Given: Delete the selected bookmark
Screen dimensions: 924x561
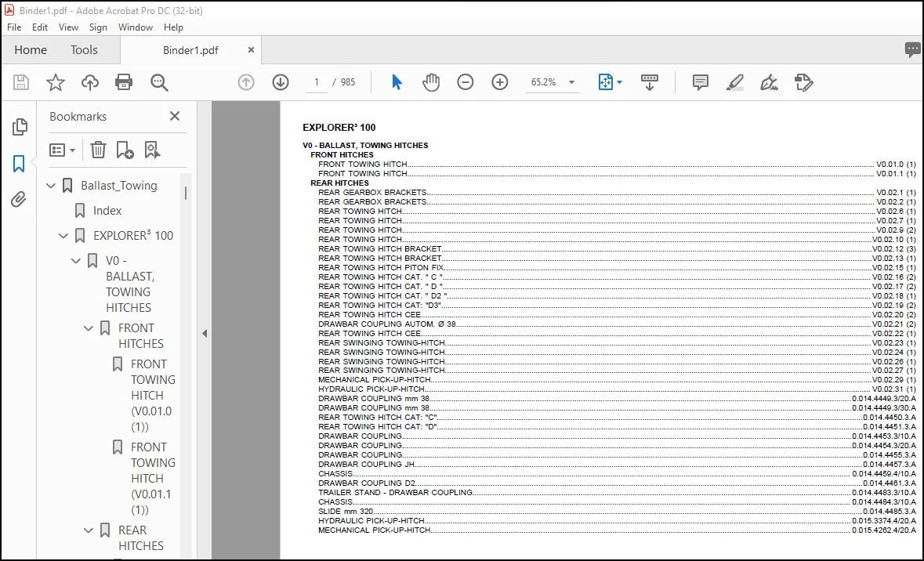Looking at the screenshot, I should pyautogui.click(x=98, y=150).
